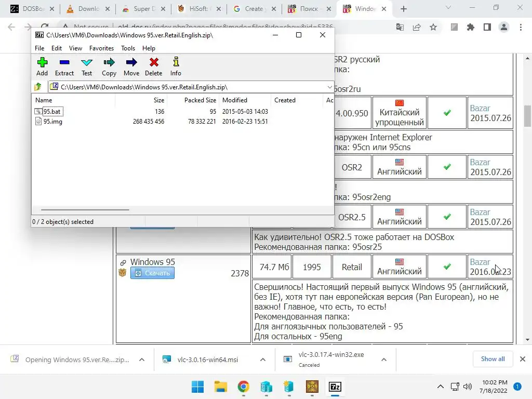
Task: Switch to the Super D browser tab
Action: (144, 9)
